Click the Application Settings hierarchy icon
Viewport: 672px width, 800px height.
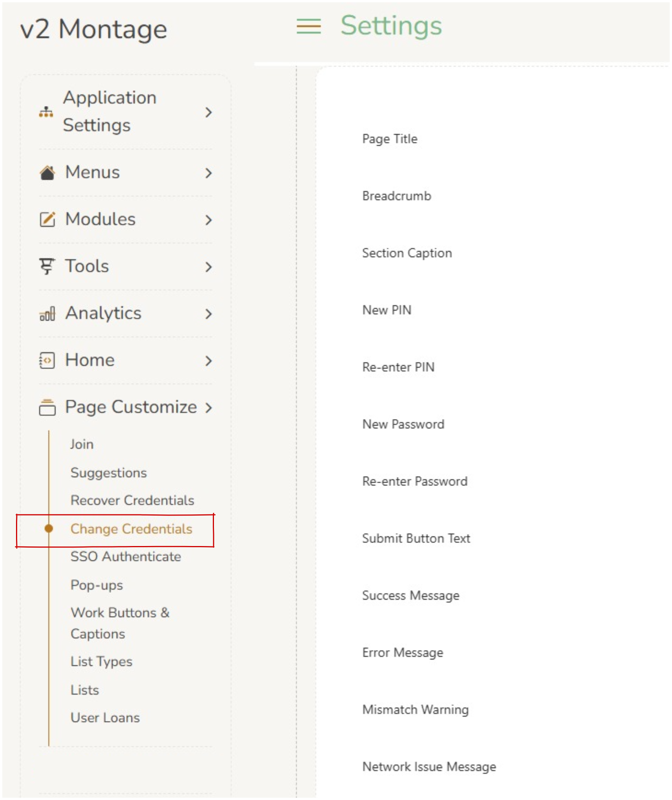[x=46, y=112]
